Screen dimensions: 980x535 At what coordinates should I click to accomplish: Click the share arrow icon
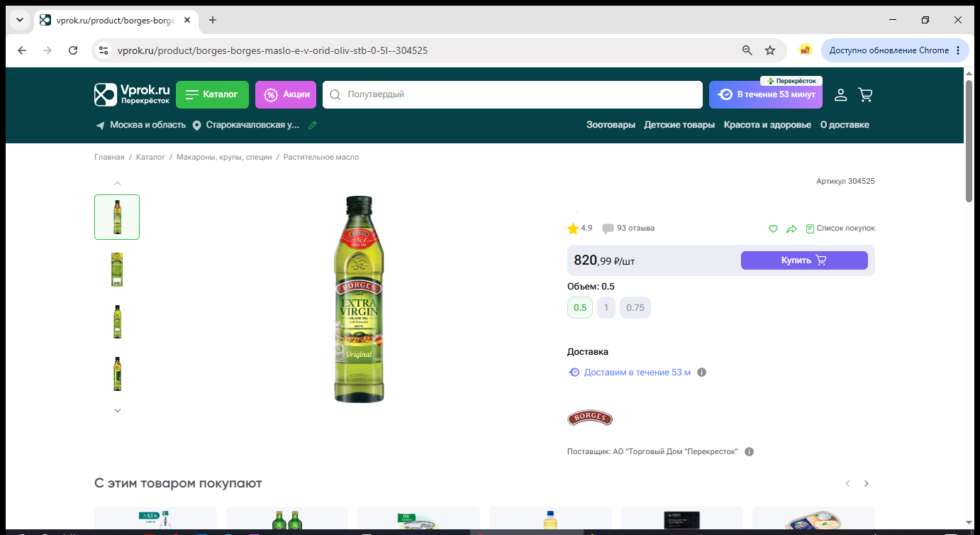[792, 228]
